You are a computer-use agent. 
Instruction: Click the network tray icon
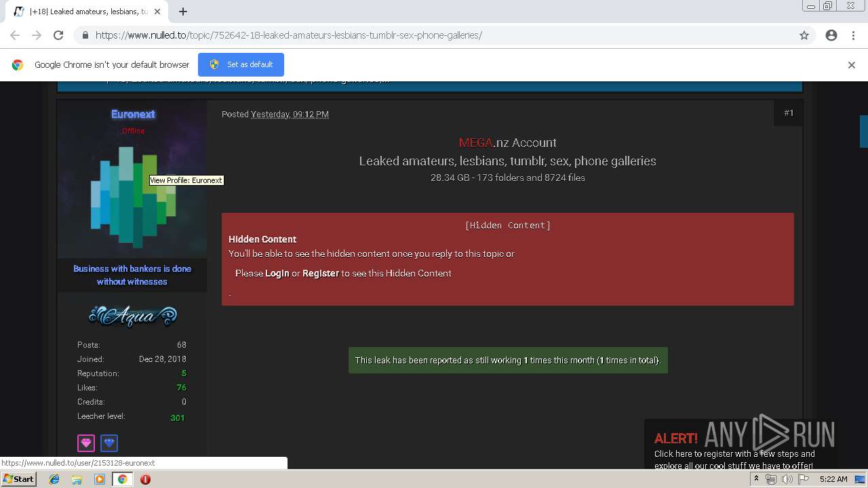click(x=771, y=479)
